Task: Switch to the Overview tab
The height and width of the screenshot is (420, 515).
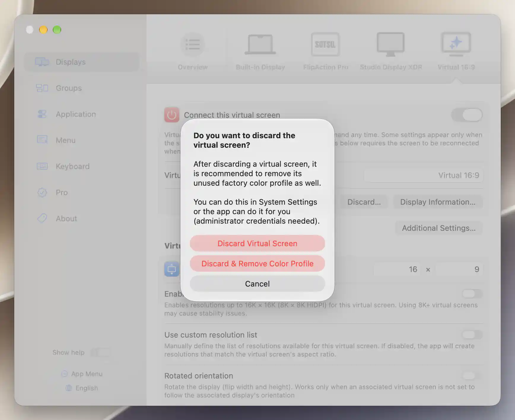Action: (x=193, y=51)
